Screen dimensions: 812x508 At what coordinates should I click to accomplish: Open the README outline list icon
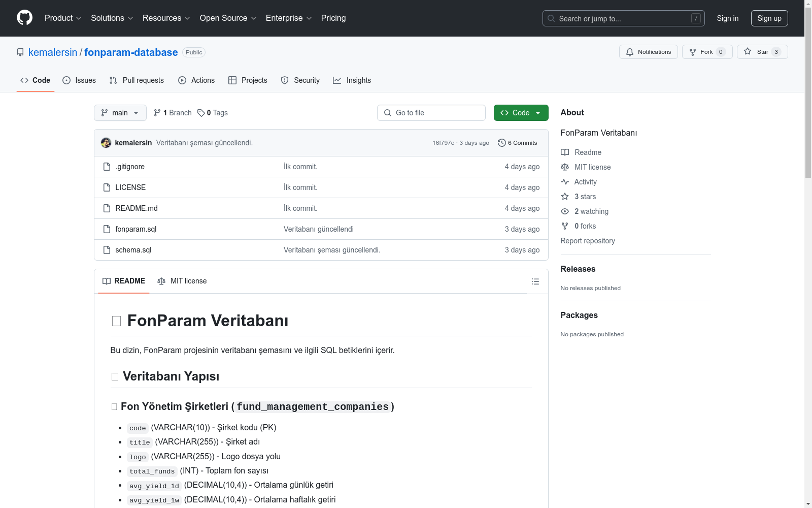tap(535, 281)
